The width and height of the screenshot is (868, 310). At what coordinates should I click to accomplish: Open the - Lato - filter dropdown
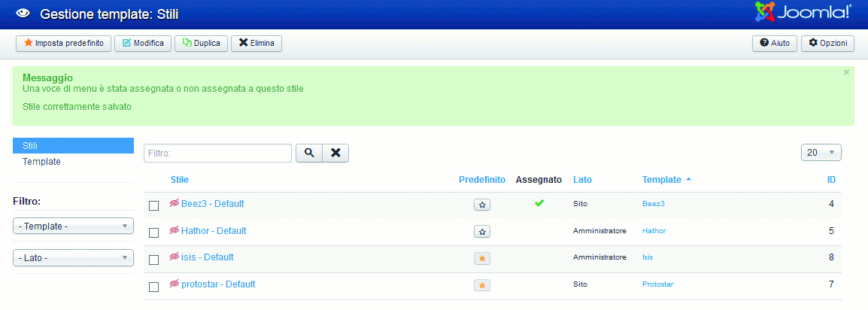(73, 258)
